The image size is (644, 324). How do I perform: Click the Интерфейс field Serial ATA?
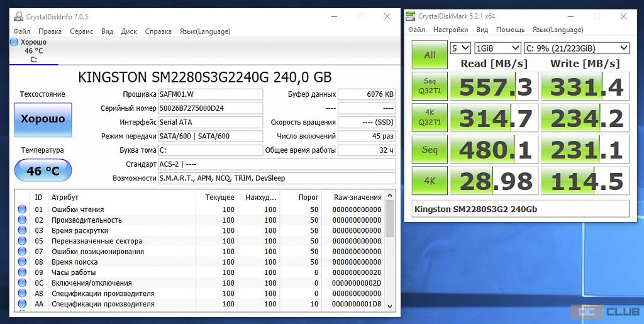click(x=211, y=123)
